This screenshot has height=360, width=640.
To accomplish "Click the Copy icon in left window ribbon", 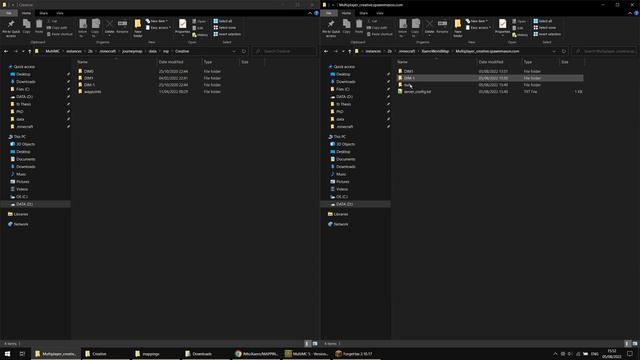I will pyautogui.click(x=27, y=26).
